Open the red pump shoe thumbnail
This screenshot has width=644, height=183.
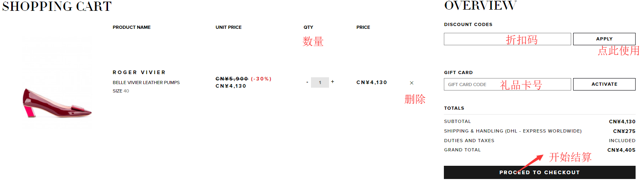(57, 103)
